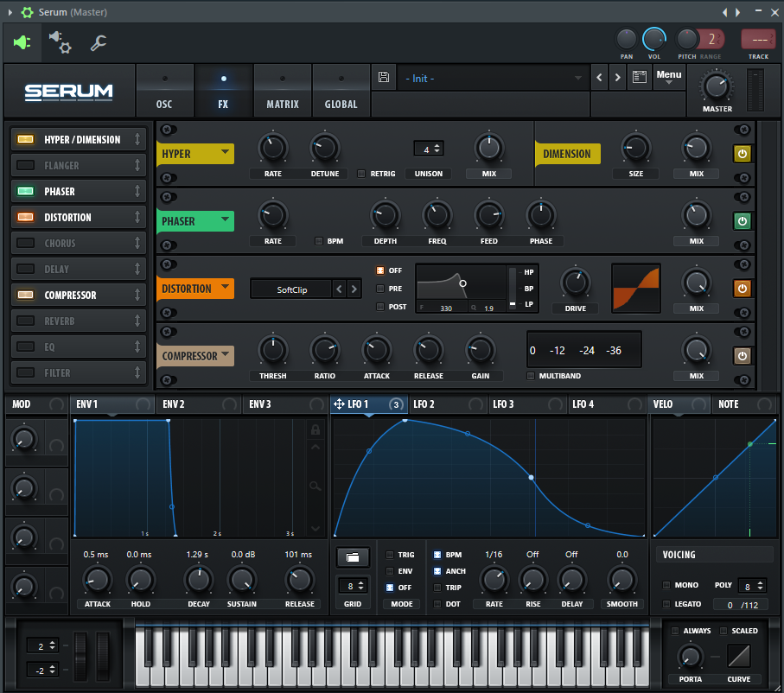784x693 pixels.
Task: Select previous distortion type arrow
Action: pyautogui.click(x=339, y=289)
